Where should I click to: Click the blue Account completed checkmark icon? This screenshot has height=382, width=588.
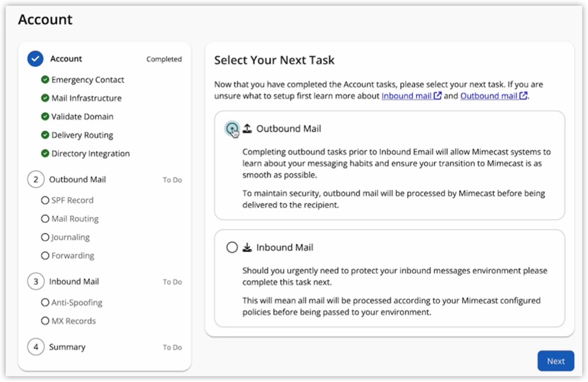tap(35, 59)
